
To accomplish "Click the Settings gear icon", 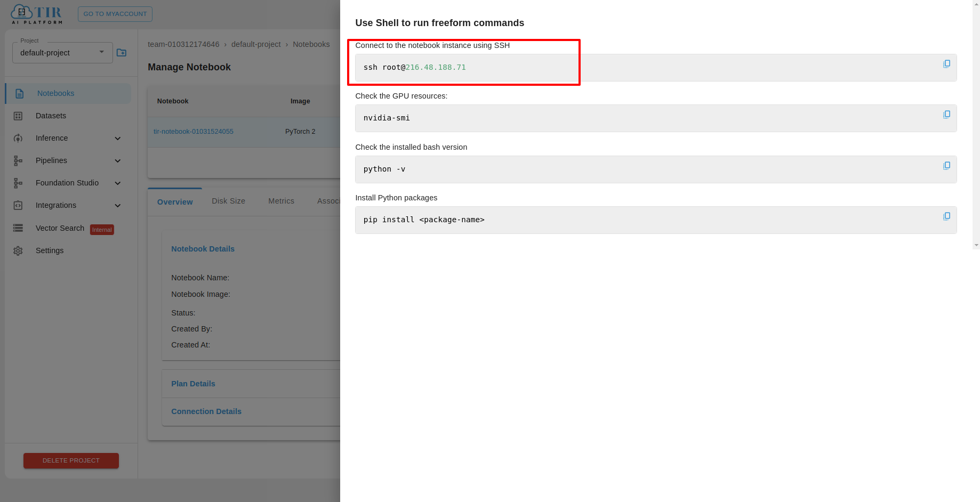I will point(18,251).
